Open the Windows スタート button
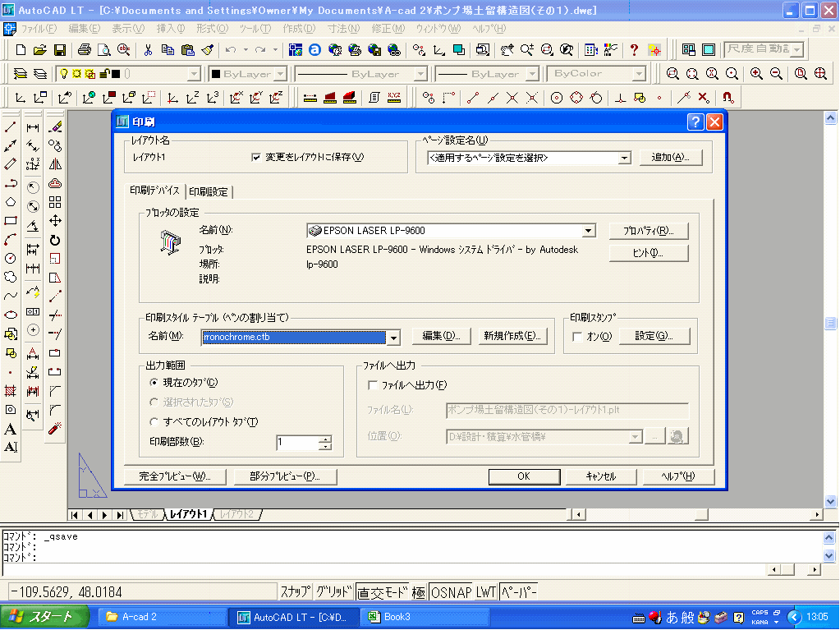Viewport: 840px width, 630px height. tap(44, 617)
